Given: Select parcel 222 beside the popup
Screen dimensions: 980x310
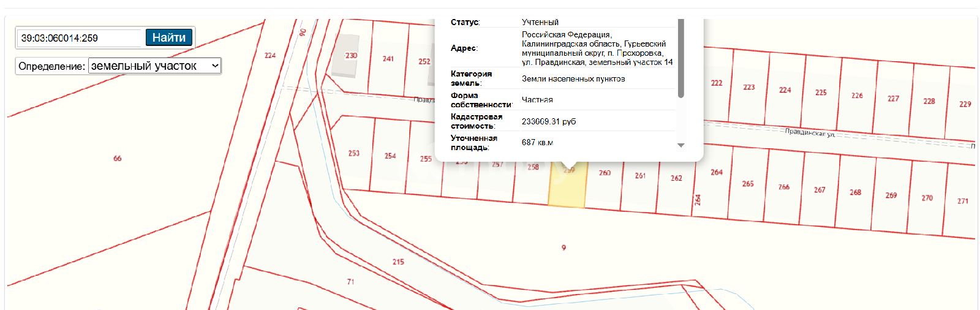Looking at the screenshot, I should pyautogui.click(x=716, y=83).
